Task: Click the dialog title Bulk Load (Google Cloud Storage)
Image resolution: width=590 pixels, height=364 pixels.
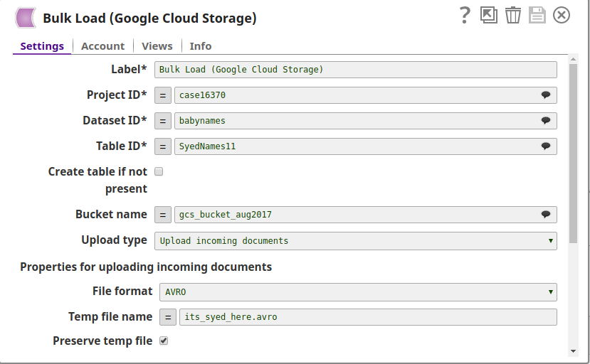Action: [149, 18]
